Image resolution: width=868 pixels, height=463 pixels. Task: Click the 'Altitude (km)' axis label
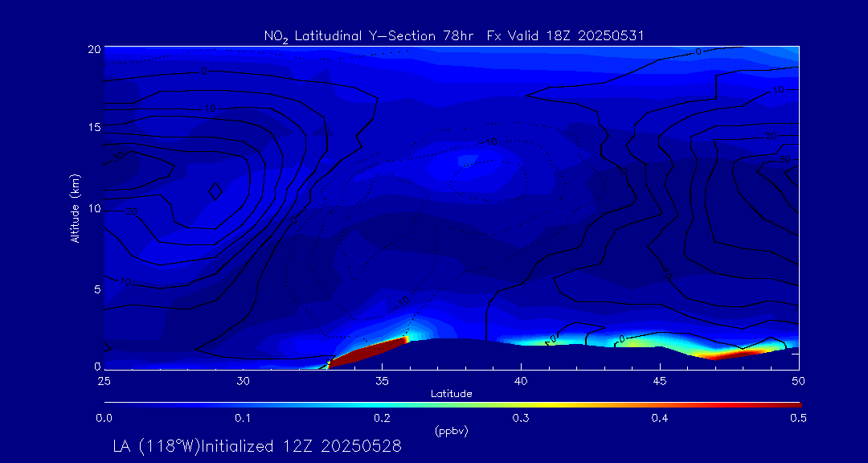(75, 208)
